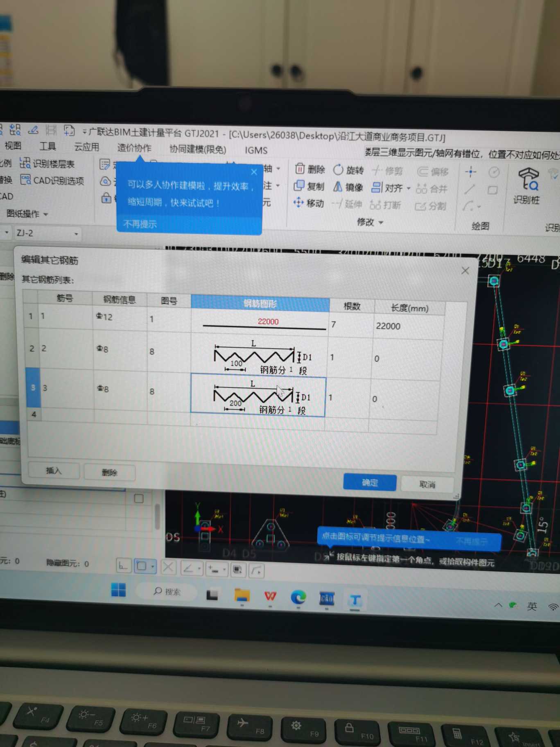Image resolution: width=560 pixels, height=747 pixels.
Task: Select the 复制 copy tool
Action: [x=309, y=186]
